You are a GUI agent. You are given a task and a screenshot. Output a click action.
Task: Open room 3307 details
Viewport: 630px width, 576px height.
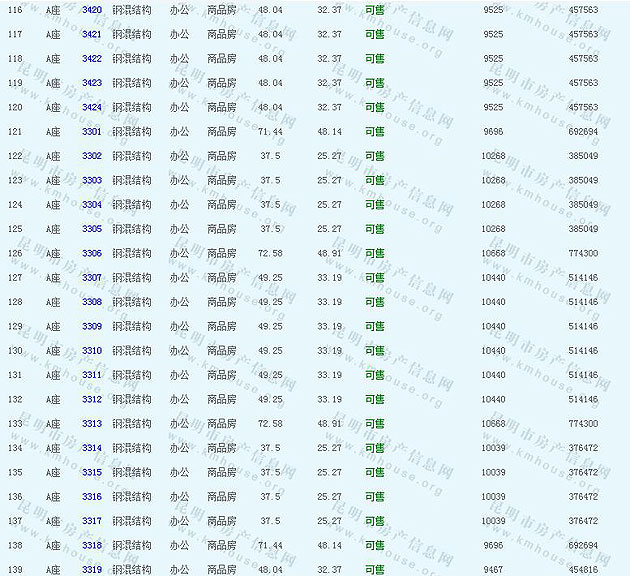point(91,278)
